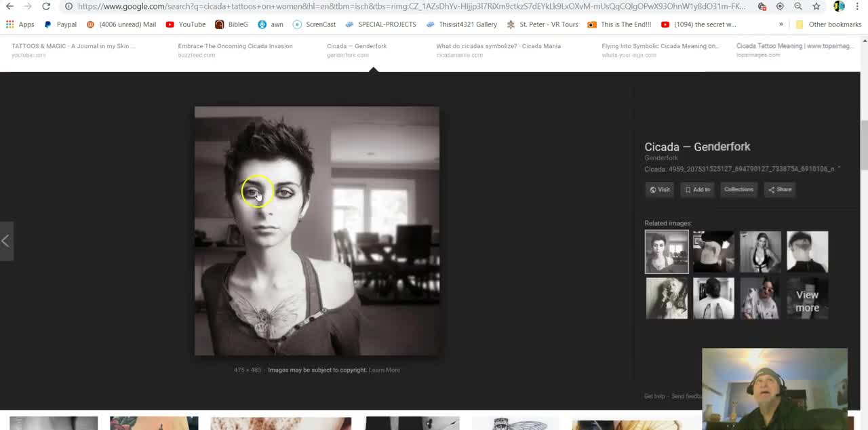Viewport: 868px width, 430px height.
Task: Click the Add to button
Action: (697, 190)
